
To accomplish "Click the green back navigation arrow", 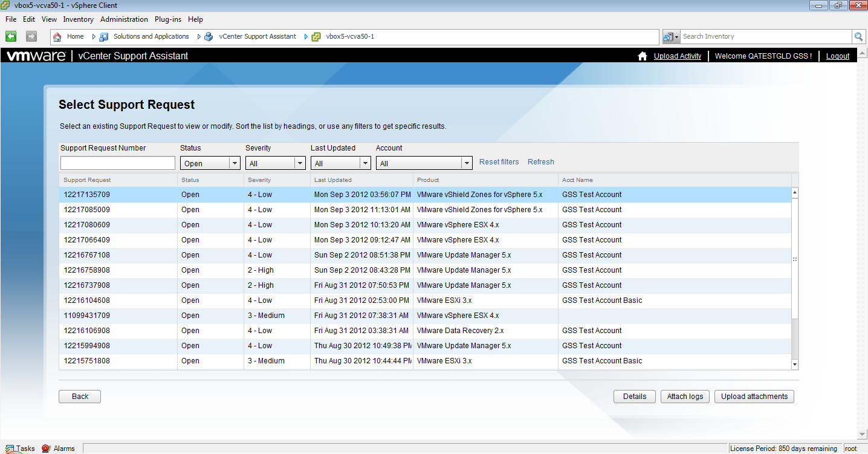I will (x=11, y=36).
